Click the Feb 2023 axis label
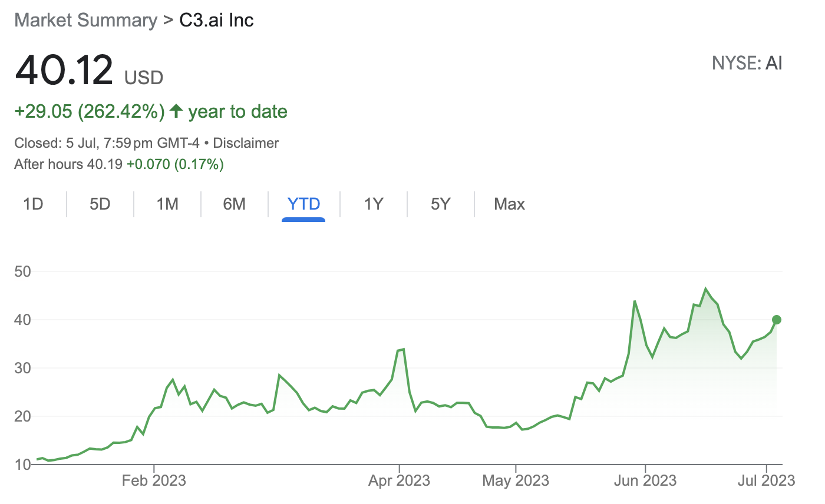 click(x=154, y=480)
